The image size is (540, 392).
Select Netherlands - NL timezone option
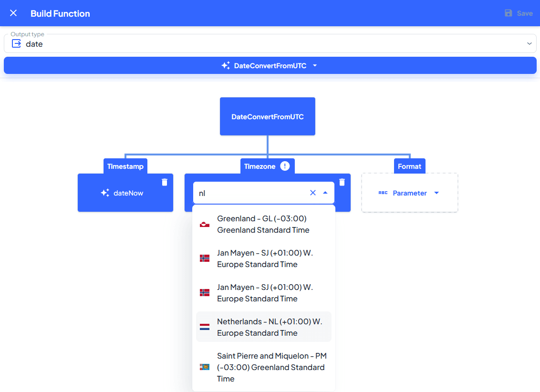click(x=264, y=327)
